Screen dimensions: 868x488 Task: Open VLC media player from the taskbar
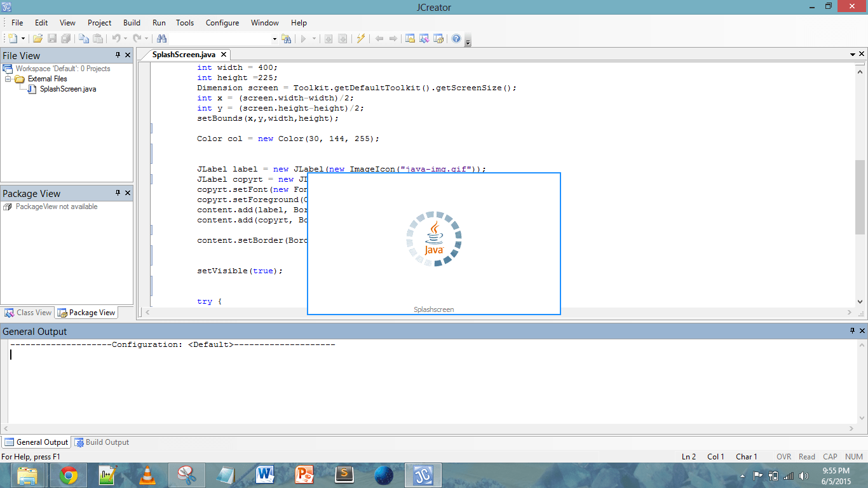click(147, 475)
